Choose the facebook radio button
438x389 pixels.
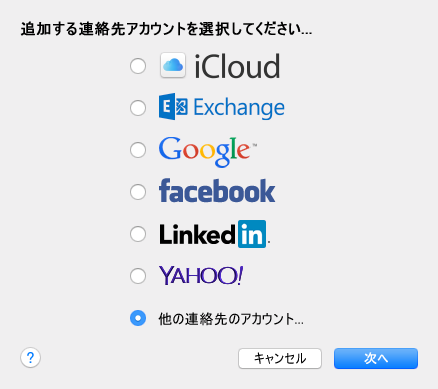pyautogui.click(x=138, y=192)
